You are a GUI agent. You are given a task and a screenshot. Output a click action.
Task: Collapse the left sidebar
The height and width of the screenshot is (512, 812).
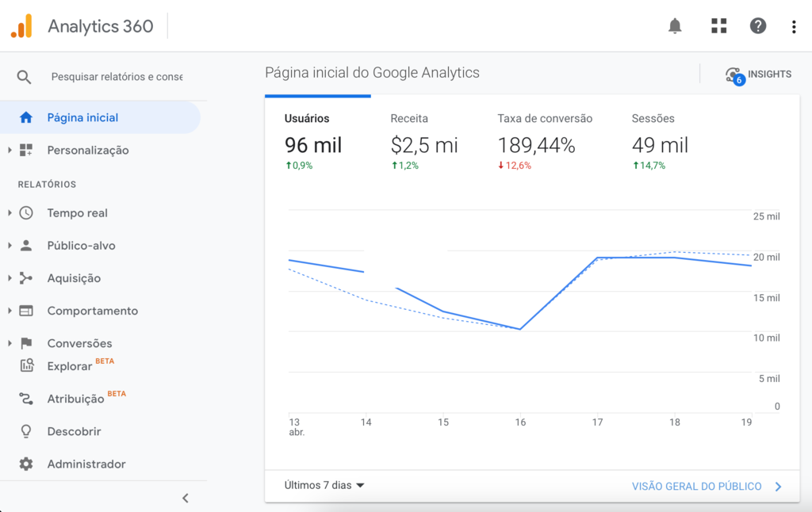pyautogui.click(x=185, y=498)
